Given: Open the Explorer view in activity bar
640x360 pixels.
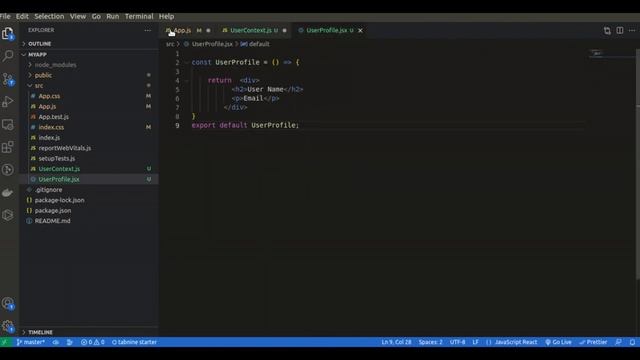Looking at the screenshot, I should 8,33.
